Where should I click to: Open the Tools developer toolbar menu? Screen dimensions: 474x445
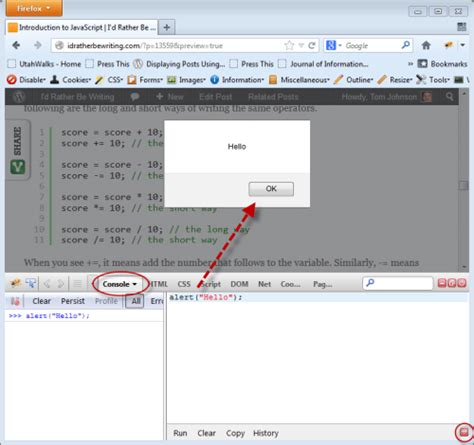point(433,80)
